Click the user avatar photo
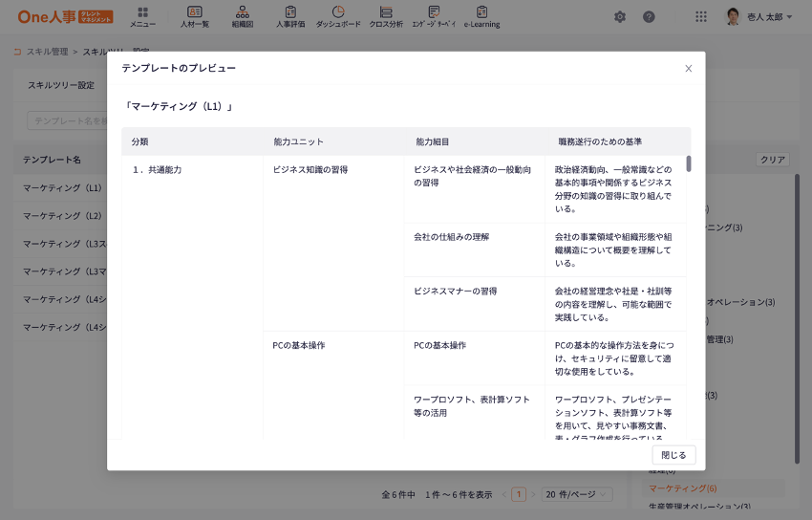 click(x=733, y=16)
